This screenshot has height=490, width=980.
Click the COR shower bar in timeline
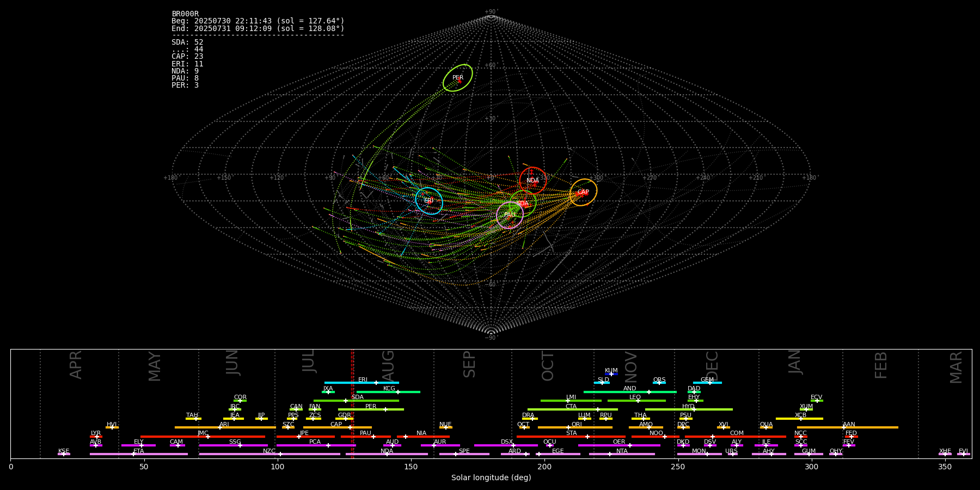(x=240, y=401)
